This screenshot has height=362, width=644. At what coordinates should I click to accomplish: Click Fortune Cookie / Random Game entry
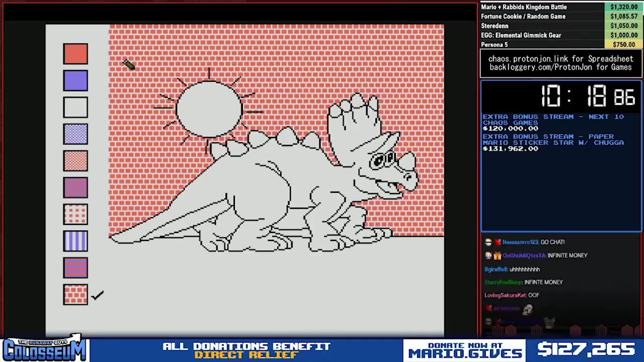[x=523, y=17]
